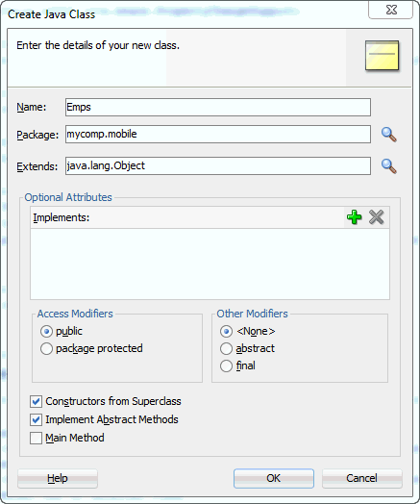This screenshot has height=504, width=420.
Task: Click the yellow class note image
Action: click(x=383, y=55)
